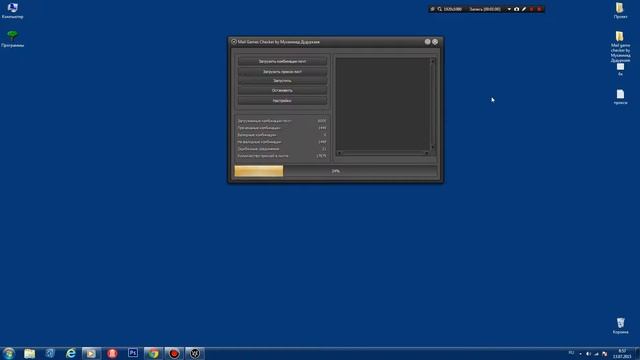Viewport: 640px width, 360px height.
Task: Open Windows Explorer from the taskbar
Action: tap(29, 353)
